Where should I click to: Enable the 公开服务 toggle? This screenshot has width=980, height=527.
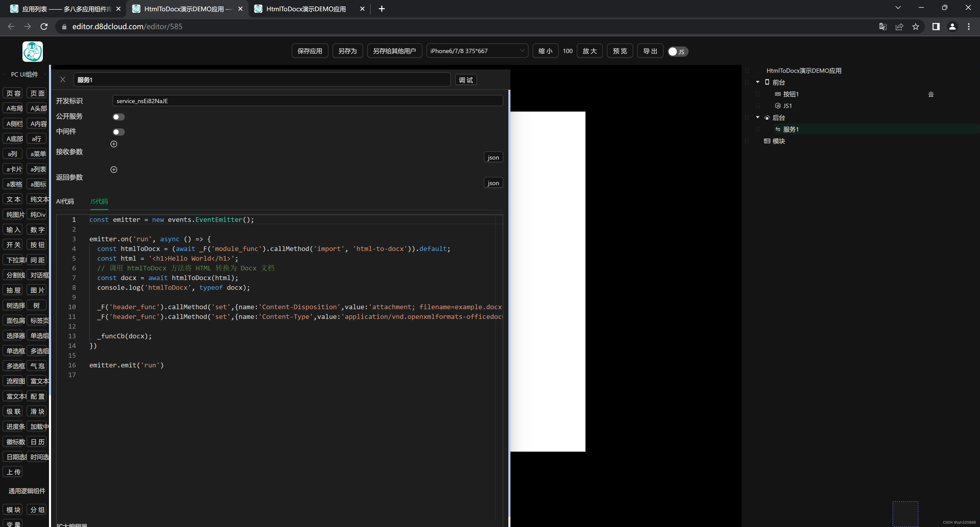coord(118,117)
